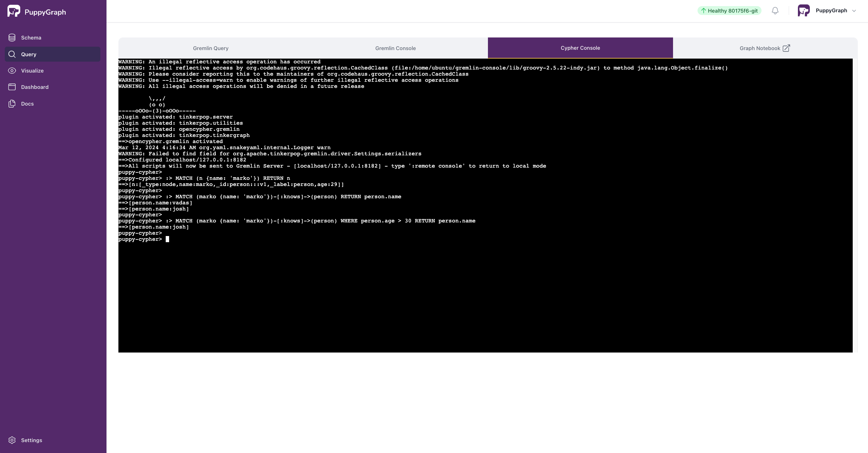Open Docs via the documents icon

(12, 104)
